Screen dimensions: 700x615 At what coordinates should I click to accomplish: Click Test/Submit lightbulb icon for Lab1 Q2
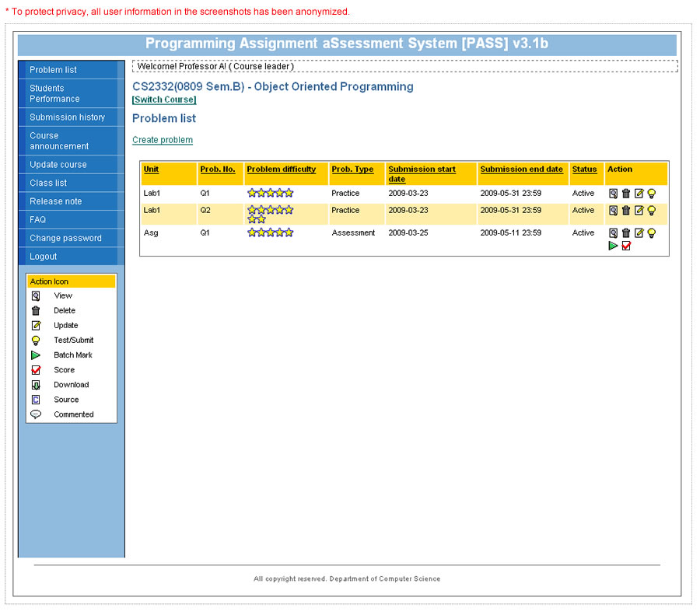pyautogui.click(x=652, y=210)
